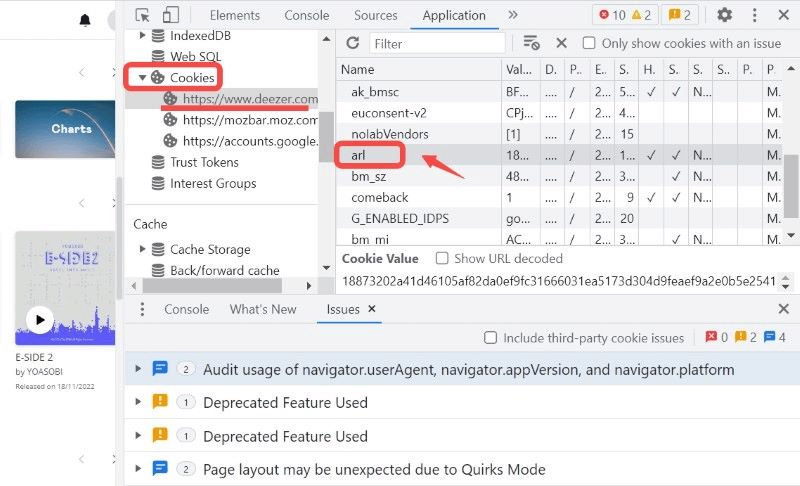Select the ak_bmsc cookie row

point(559,92)
